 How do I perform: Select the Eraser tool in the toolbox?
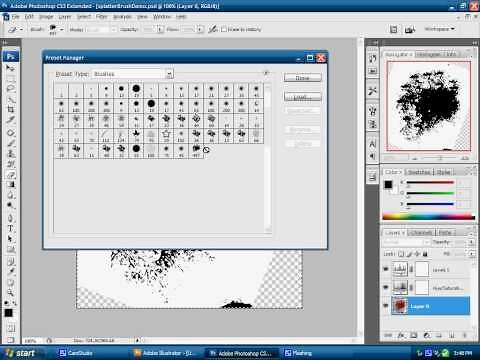pos(10,174)
